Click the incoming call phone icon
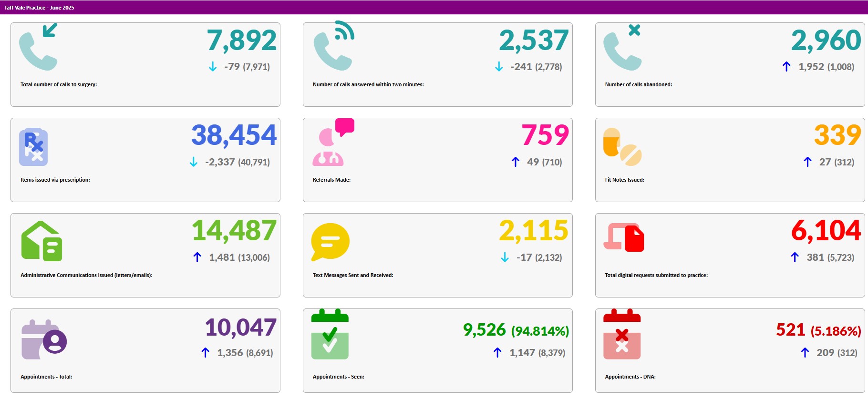The height and width of the screenshot is (400, 868). [x=38, y=48]
